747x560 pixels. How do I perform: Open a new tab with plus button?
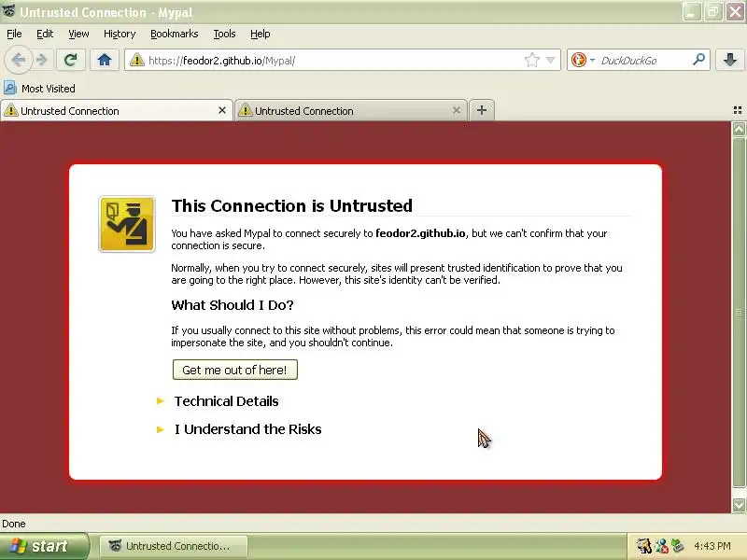[482, 110]
